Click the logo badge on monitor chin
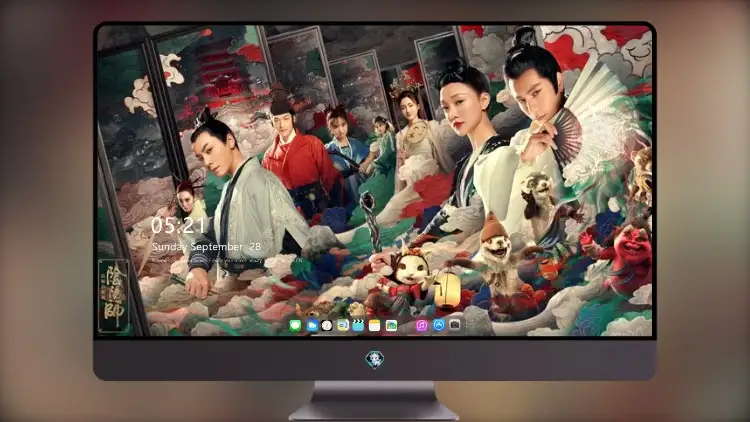Image resolution: width=750 pixels, height=422 pixels. 375,359
